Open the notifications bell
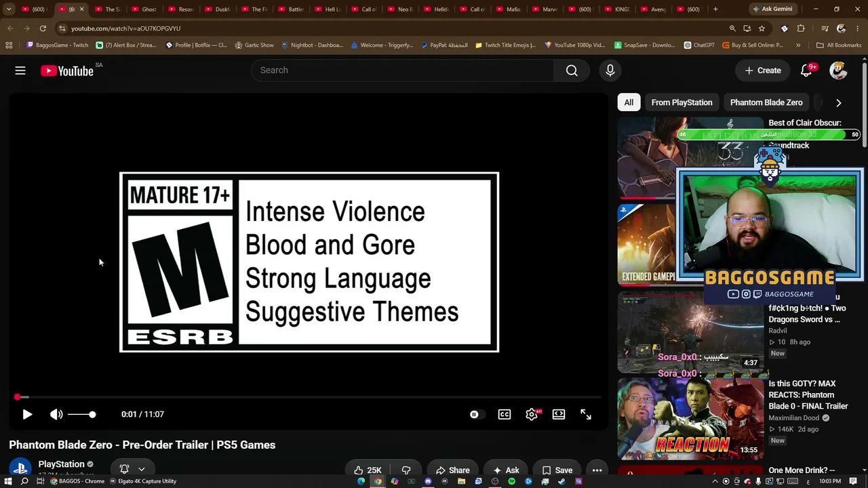Image resolution: width=868 pixels, height=488 pixels. 806,70
